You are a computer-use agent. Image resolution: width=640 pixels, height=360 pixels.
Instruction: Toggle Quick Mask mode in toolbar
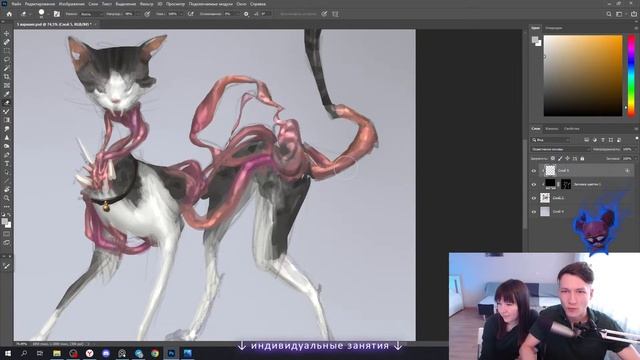(x=7, y=234)
